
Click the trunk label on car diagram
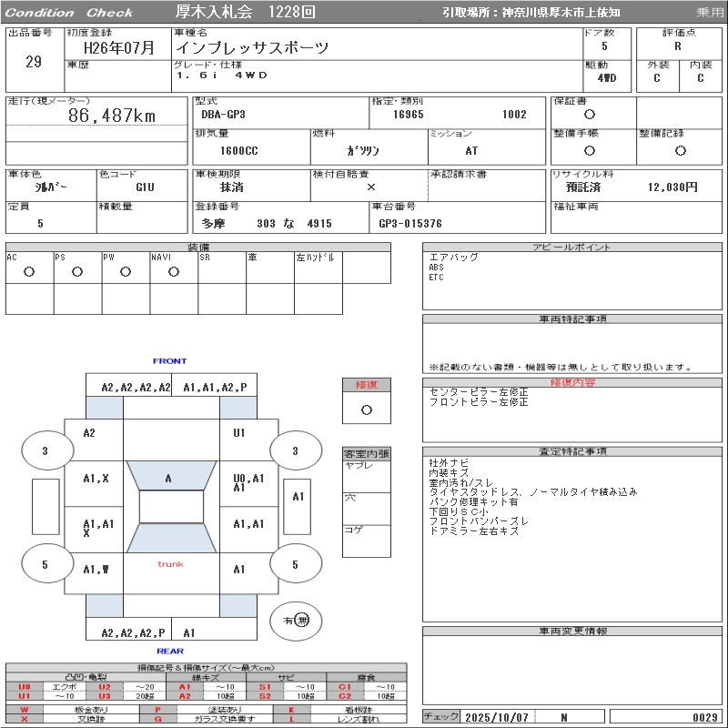click(170, 564)
